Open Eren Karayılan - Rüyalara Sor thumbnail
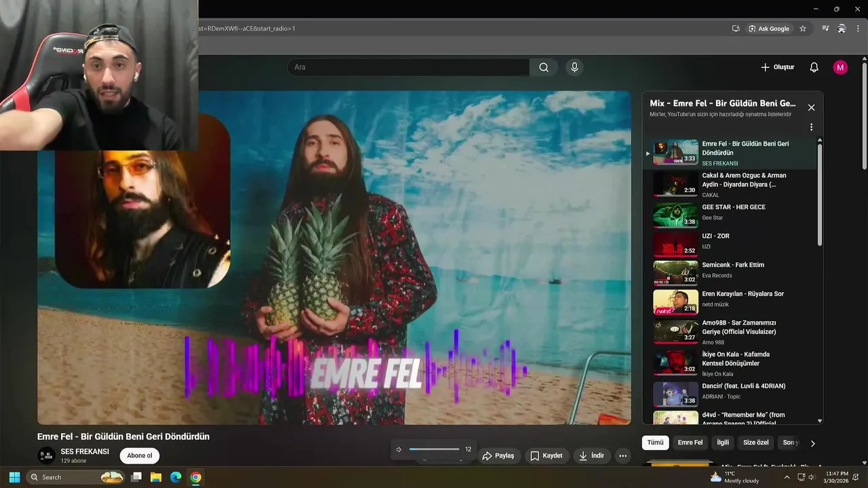The height and width of the screenshot is (488, 868). pyautogui.click(x=675, y=302)
